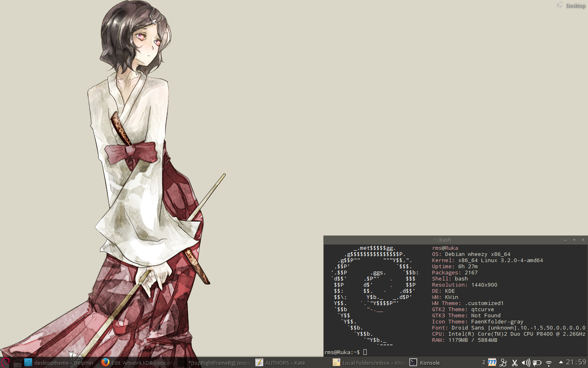Click the 'GTK2 Theme: qtcurve' line
Screen dimensions: 588x368
point(463,310)
